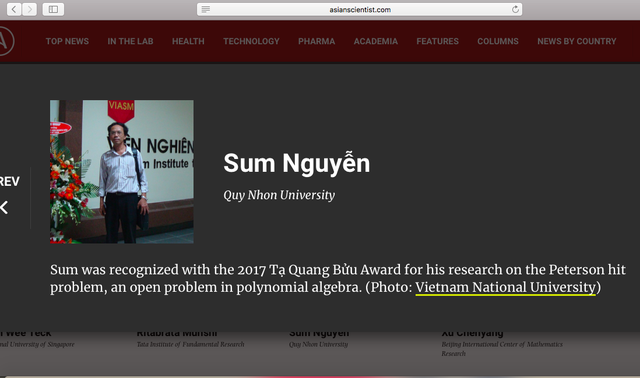Viewport: 640px width, 378px height.
Task: Open the Health section
Action: [x=188, y=41]
